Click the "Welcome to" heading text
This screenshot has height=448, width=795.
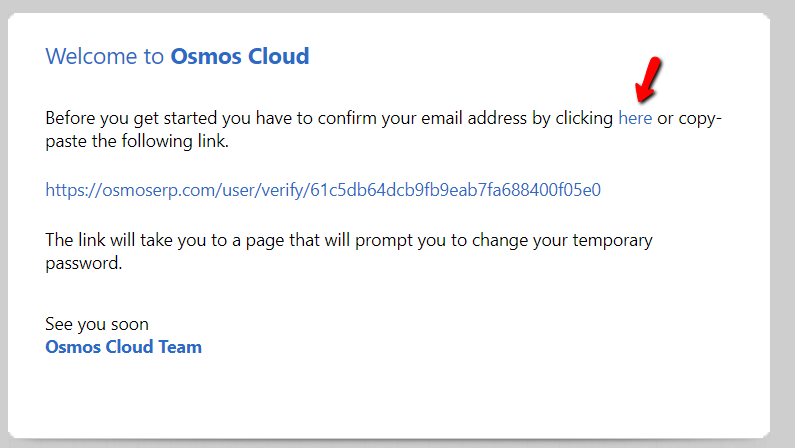104,56
